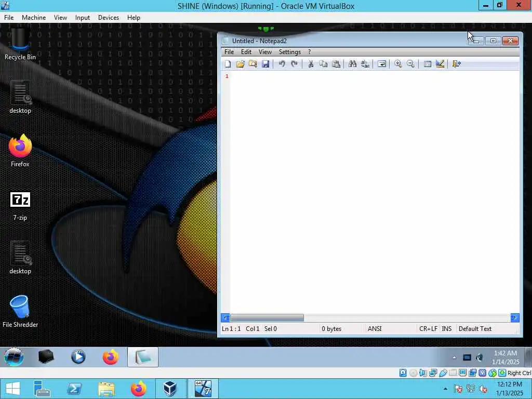Image resolution: width=532 pixels, height=399 pixels.
Task: Select the upper desktop file icon
Action: 20,97
